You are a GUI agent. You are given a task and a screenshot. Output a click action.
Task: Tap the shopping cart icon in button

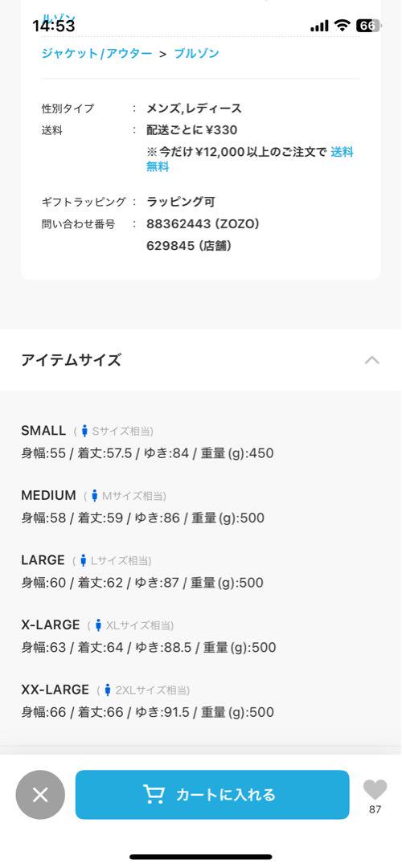tap(154, 794)
